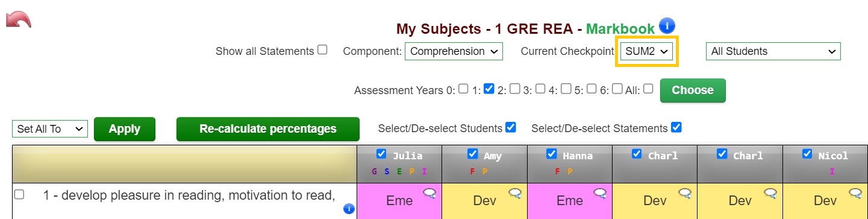Click the Re-calculate percentages button
868x219 pixels.
click(x=268, y=129)
